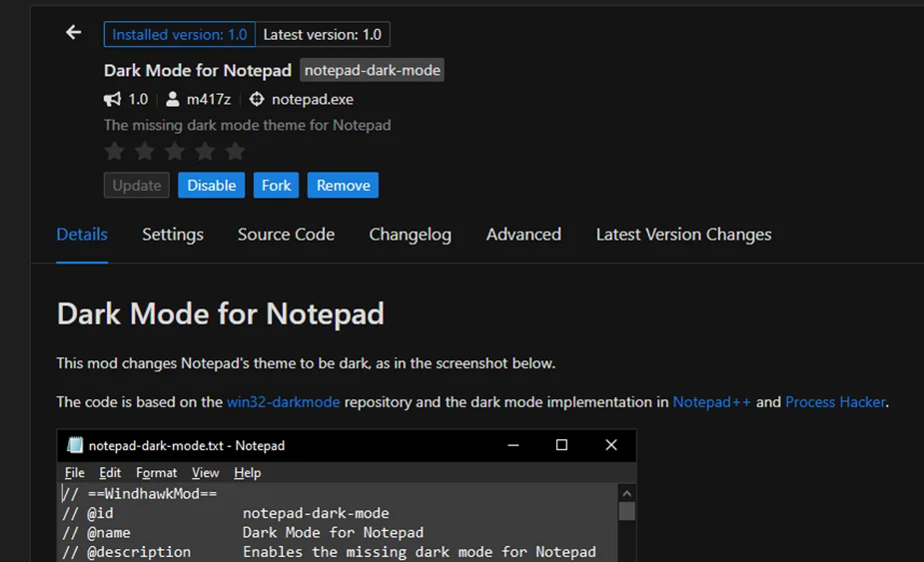Click the Installed version: 1.0 badge

tap(180, 34)
